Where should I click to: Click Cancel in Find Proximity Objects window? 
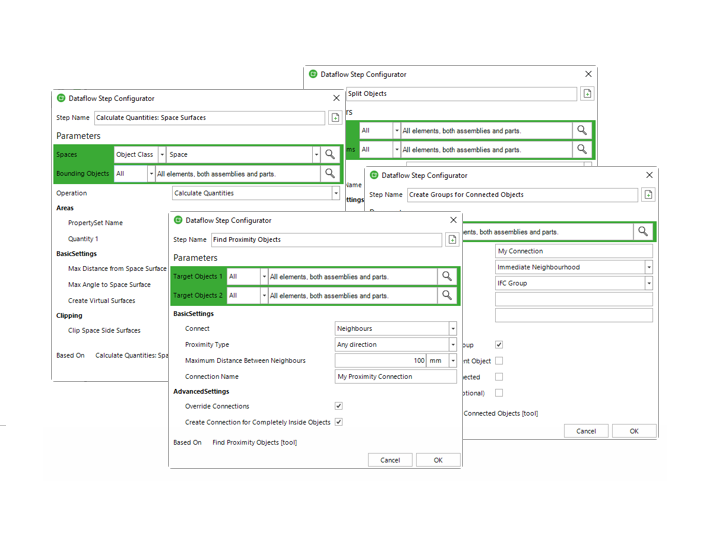click(390, 460)
